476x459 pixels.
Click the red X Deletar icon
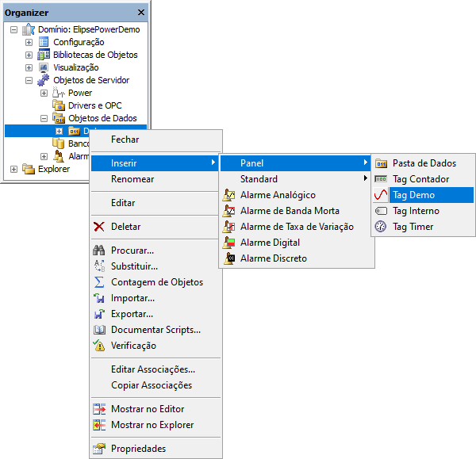[99, 227]
